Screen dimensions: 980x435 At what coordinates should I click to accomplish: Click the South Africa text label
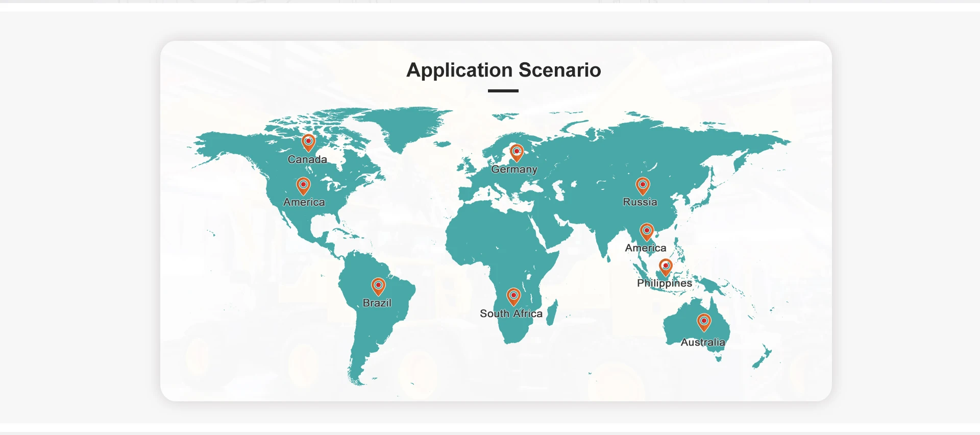tap(511, 313)
